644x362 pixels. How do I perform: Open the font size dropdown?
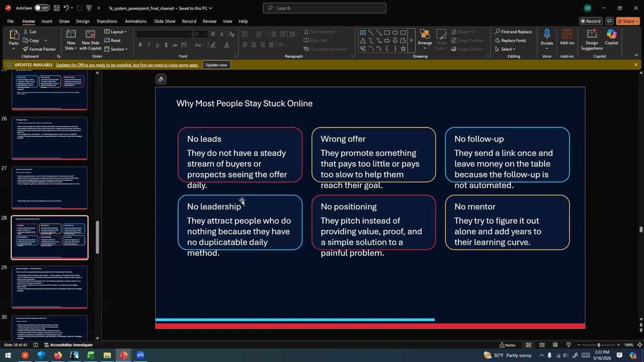click(206, 34)
